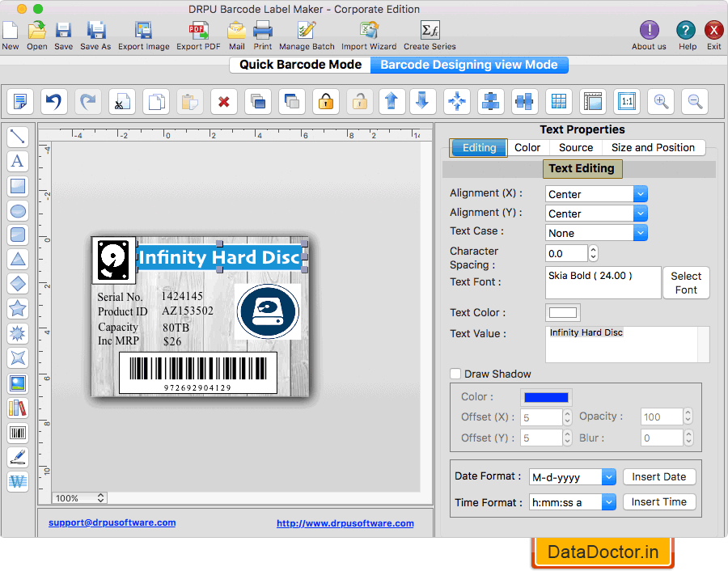Screen dimensions: 728x571
Task: Open the 100% zoom level selector
Action: point(79,498)
